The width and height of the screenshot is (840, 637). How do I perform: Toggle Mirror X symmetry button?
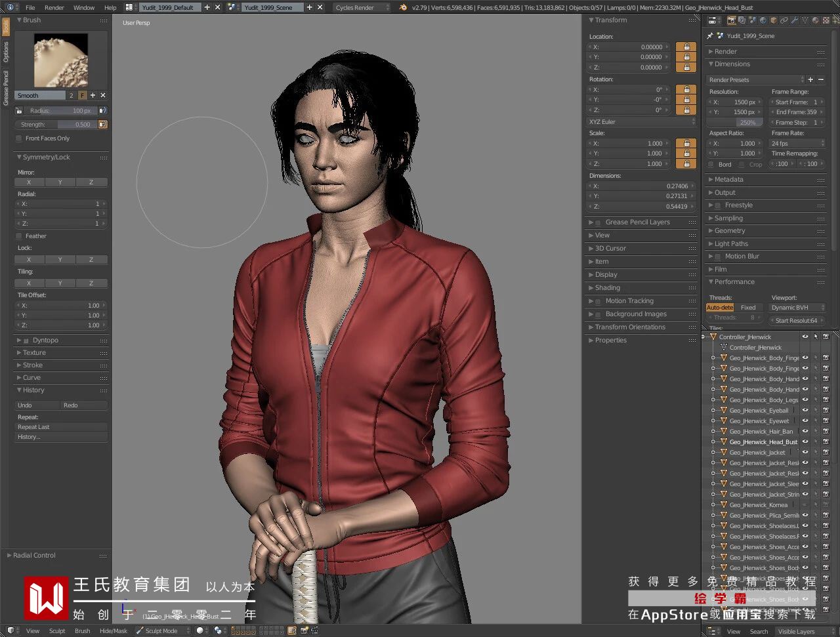(29, 182)
